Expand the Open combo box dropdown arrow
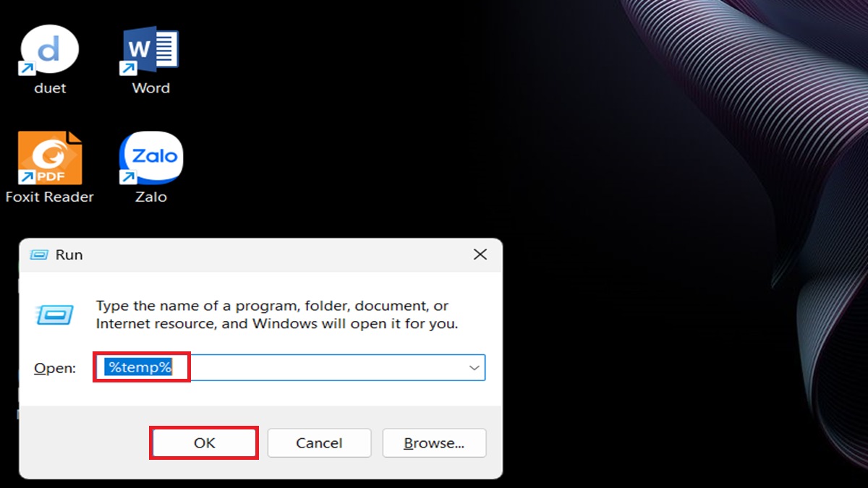868x488 pixels. pos(475,368)
